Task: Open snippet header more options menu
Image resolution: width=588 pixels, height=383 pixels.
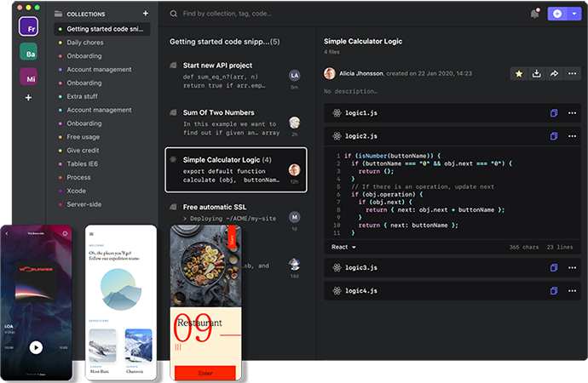Action: coord(571,74)
